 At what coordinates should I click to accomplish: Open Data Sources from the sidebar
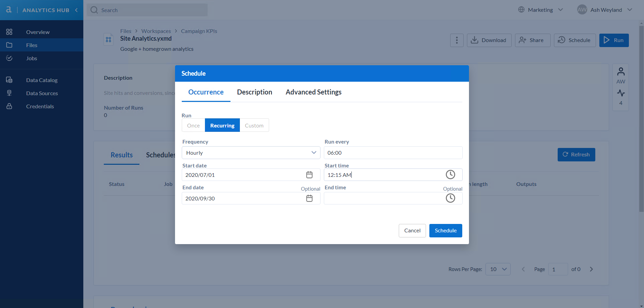[x=42, y=93]
